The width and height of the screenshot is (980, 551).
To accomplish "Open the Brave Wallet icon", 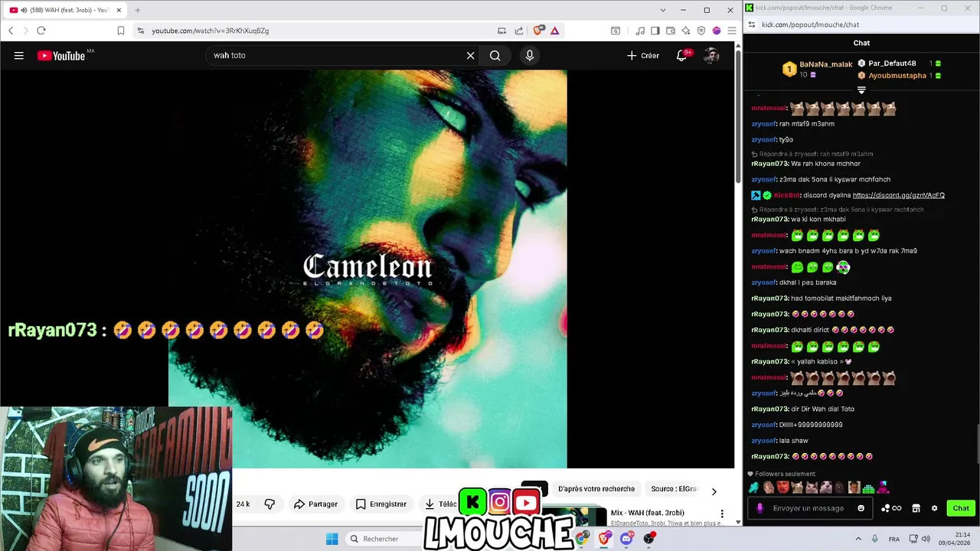I will [x=670, y=31].
